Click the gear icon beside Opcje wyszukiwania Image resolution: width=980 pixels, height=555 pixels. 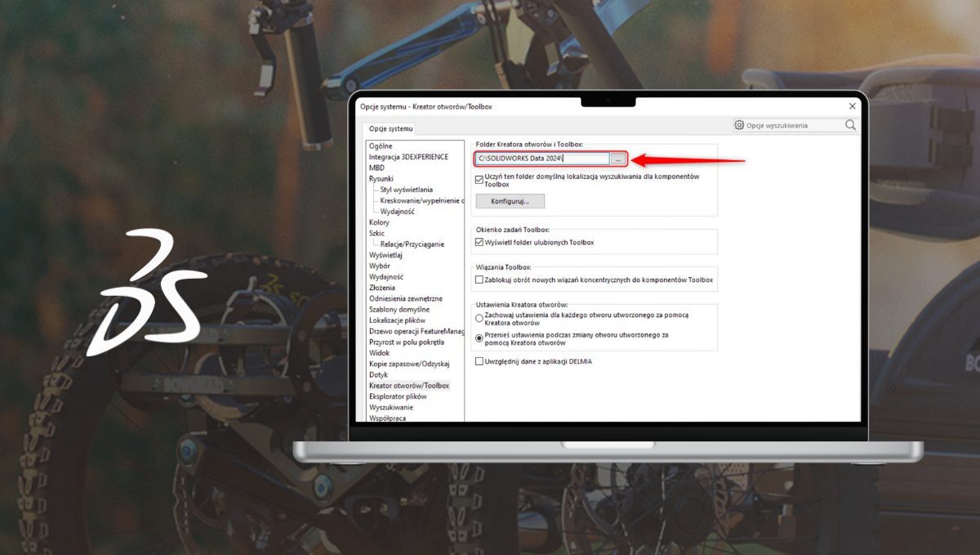click(739, 125)
